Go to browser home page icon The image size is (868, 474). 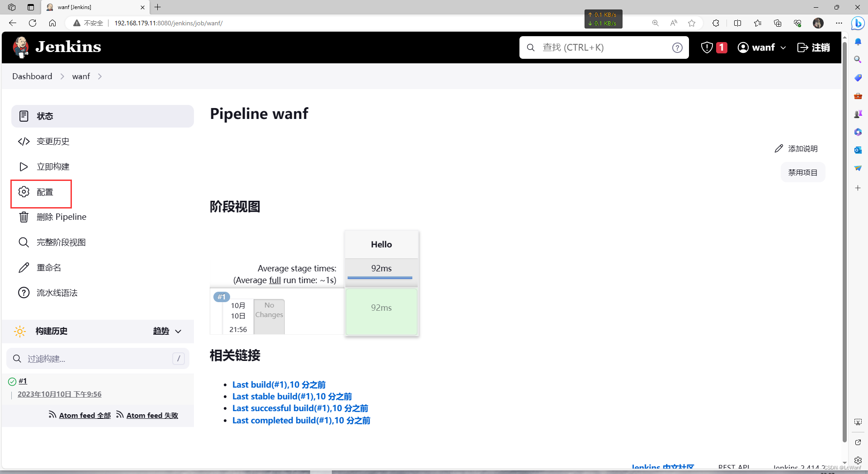tap(52, 23)
